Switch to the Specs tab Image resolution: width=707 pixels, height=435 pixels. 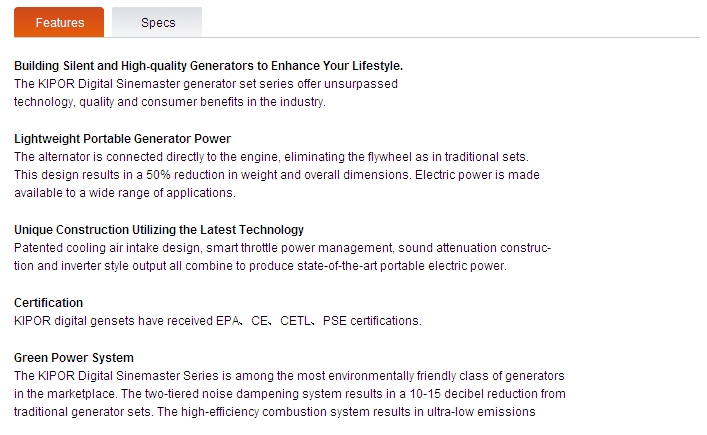(x=157, y=22)
